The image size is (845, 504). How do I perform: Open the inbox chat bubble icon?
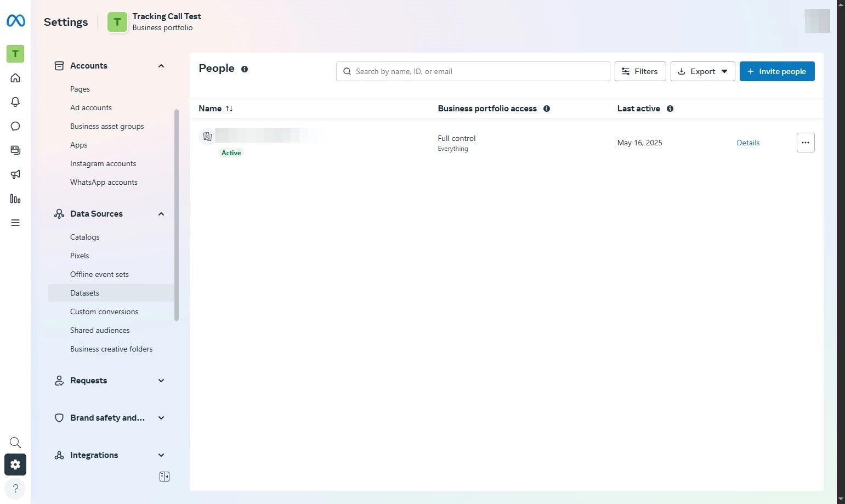point(15,126)
